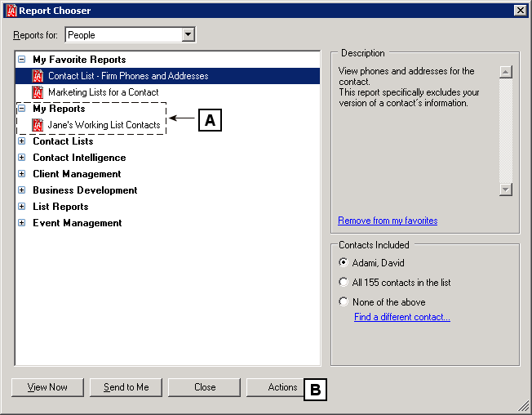Collapse the My Reports group
This screenshot has width=532, height=415.
coord(22,109)
